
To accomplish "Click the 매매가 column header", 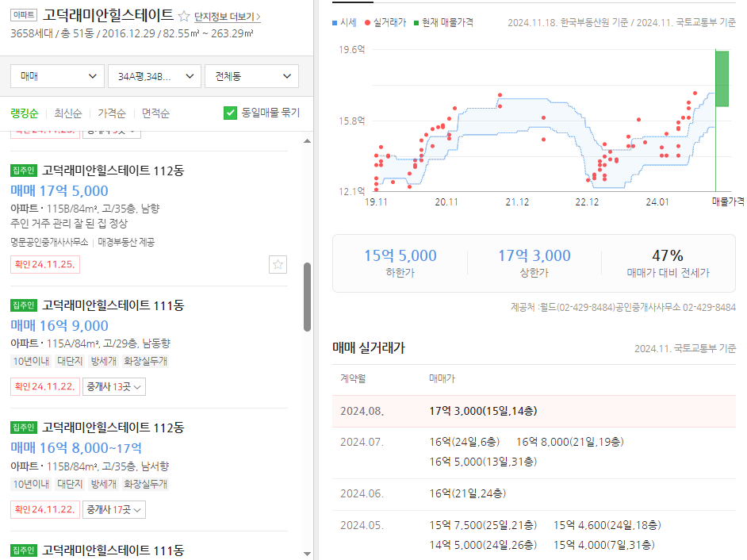I will pos(442,378).
